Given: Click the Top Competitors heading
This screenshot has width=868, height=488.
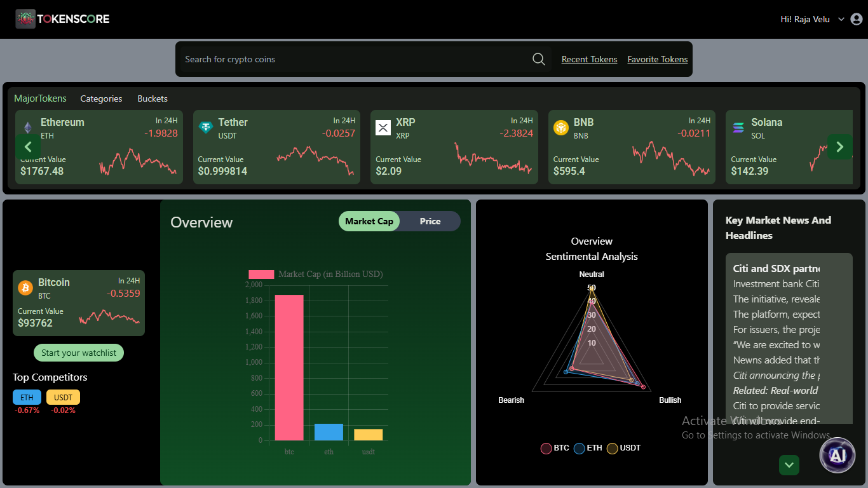Looking at the screenshot, I should tap(50, 377).
